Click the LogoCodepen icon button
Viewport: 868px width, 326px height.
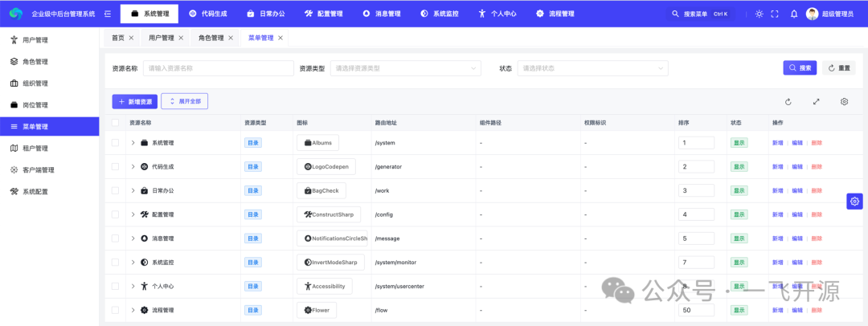tap(326, 166)
